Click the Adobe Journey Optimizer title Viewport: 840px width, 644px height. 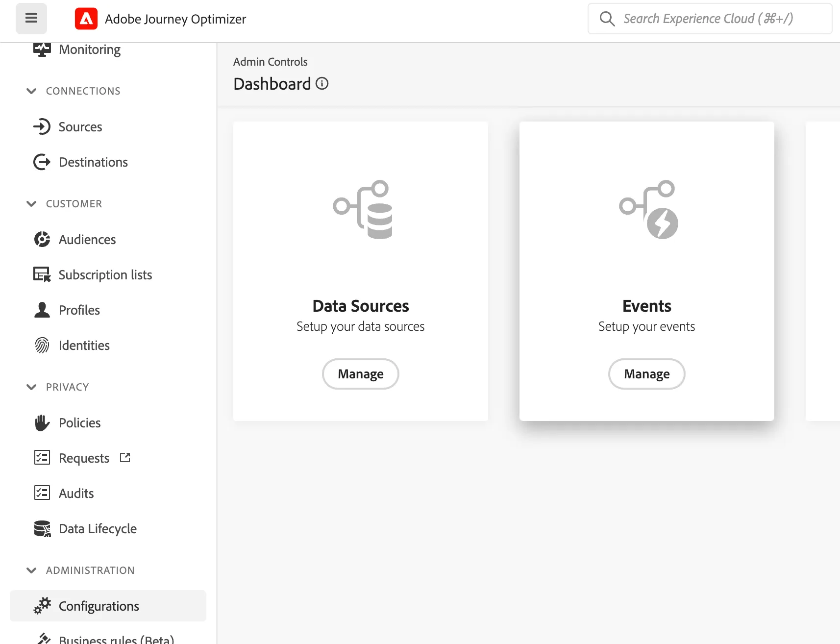coord(175,19)
